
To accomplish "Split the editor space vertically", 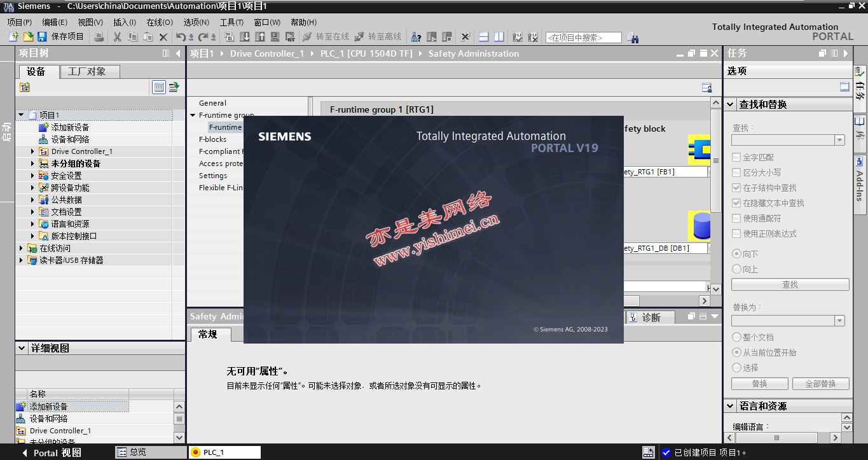I will (x=499, y=37).
